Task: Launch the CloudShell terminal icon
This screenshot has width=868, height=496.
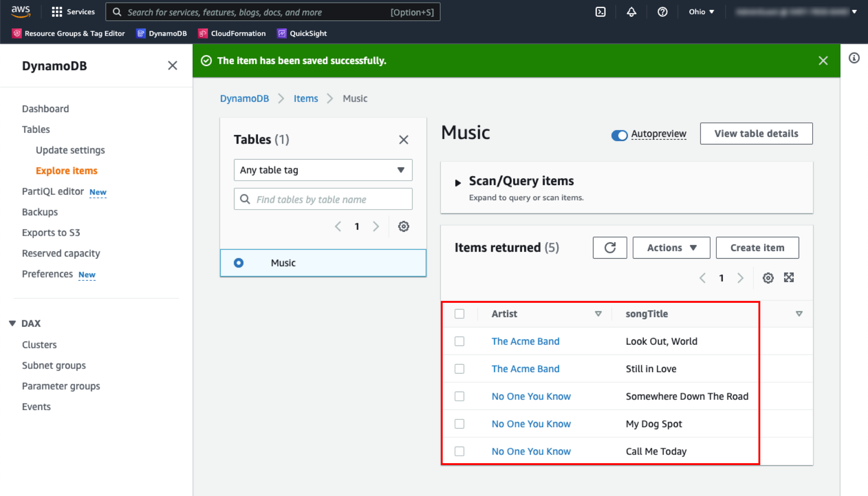Action: click(x=600, y=12)
